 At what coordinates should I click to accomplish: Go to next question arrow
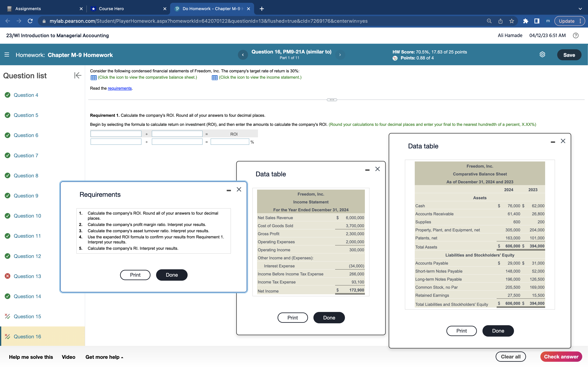pos(340,55)
